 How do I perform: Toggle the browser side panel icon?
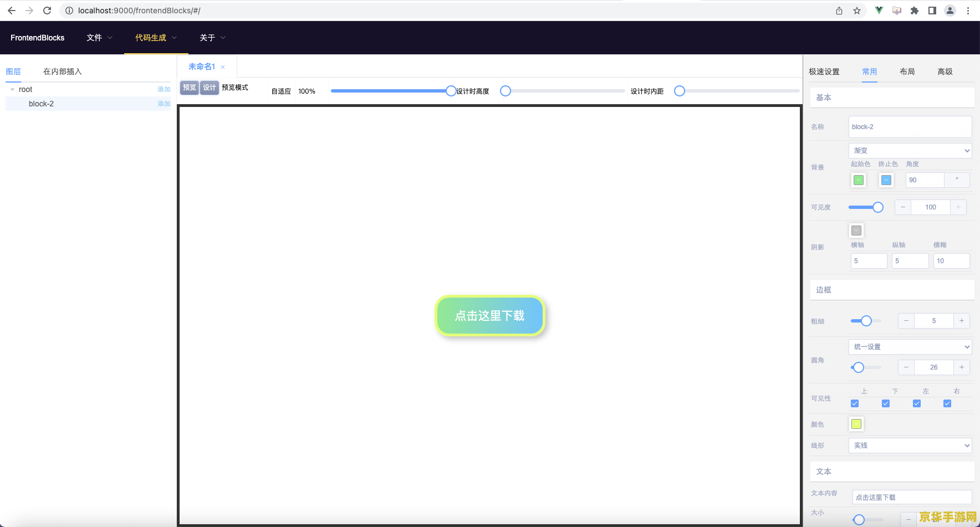point(932,11)
